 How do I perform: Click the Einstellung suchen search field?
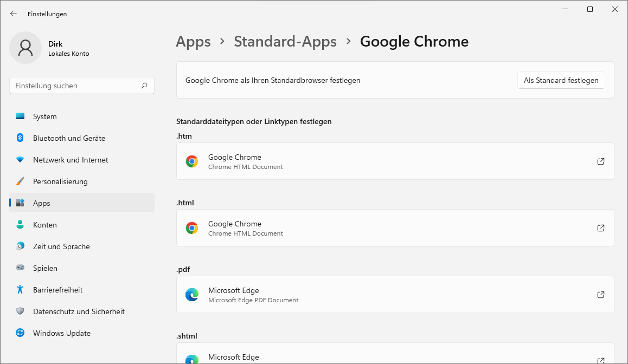click(76, 86)
